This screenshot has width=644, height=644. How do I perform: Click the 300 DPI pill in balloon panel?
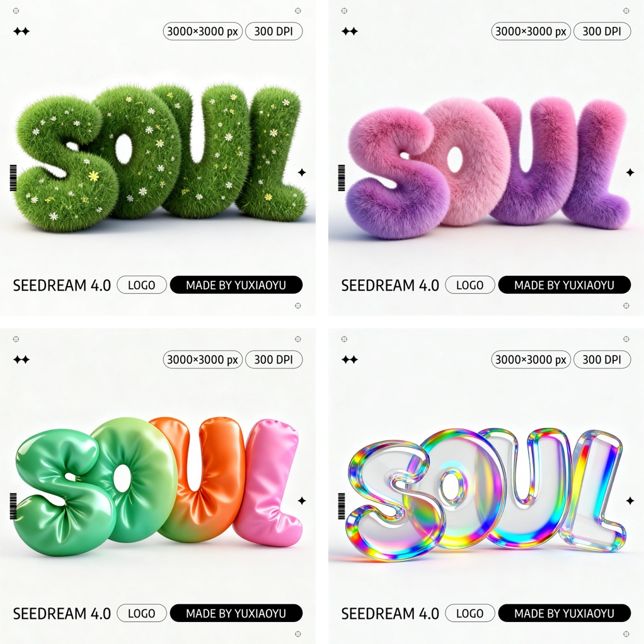tap(274, 360)
